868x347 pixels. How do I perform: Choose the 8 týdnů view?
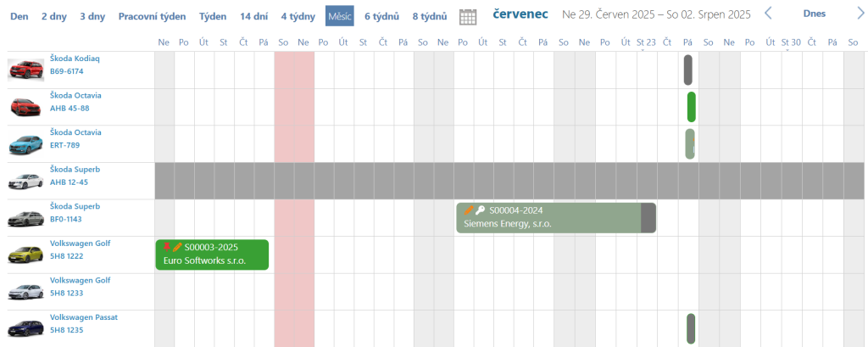430,16
